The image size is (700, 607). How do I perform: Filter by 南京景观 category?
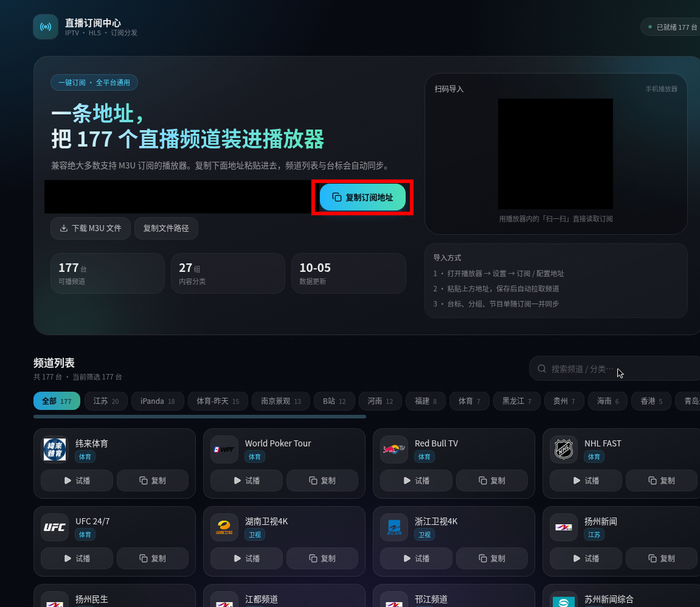(281, 401)
